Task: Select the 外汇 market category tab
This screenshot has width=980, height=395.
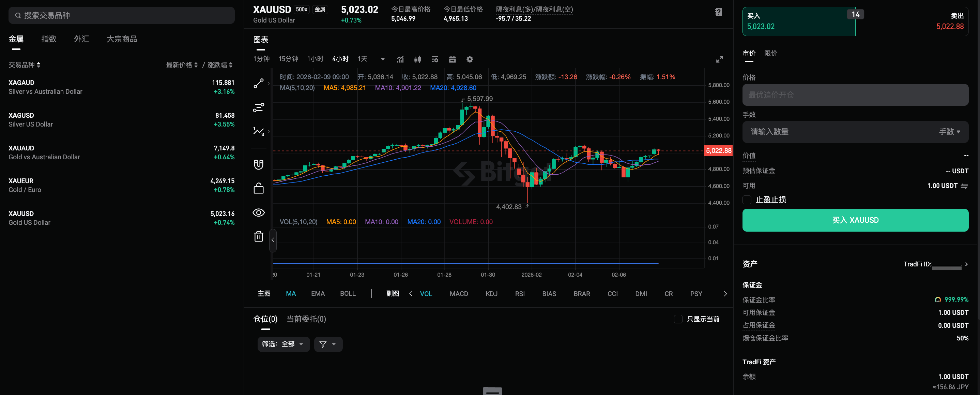Action: [x=81, y=39]
